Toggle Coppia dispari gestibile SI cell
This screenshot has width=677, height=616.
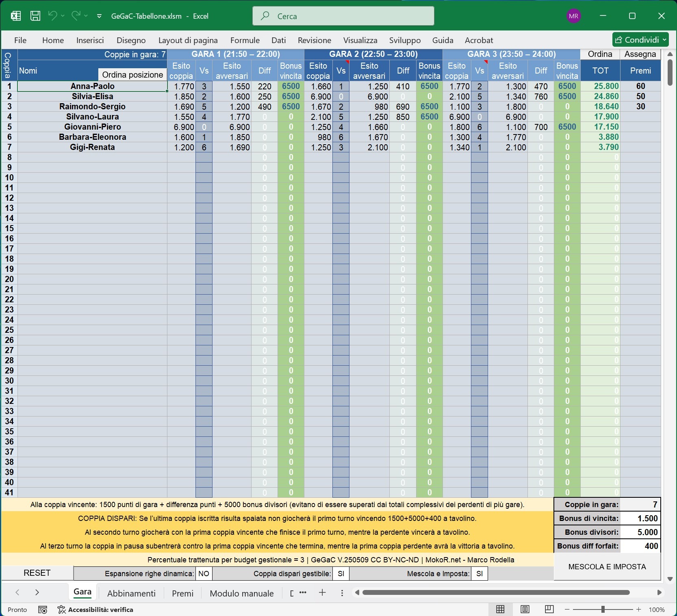point(341,574)
